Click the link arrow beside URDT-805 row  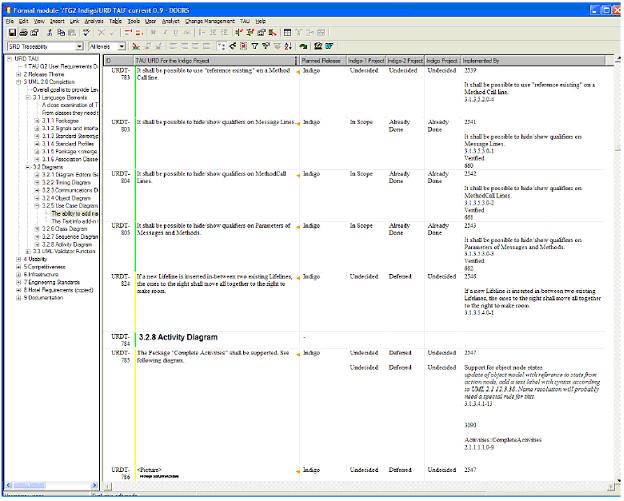click(x=297, y=227)
